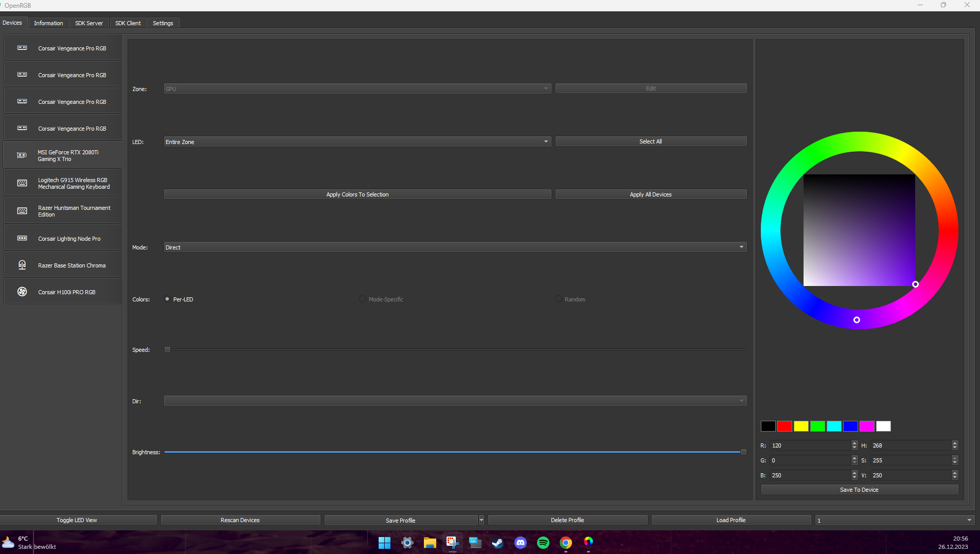Click the Edit zone button
Image resolution: width=980 pixels, height=554 pixels.
click(651, 88)
